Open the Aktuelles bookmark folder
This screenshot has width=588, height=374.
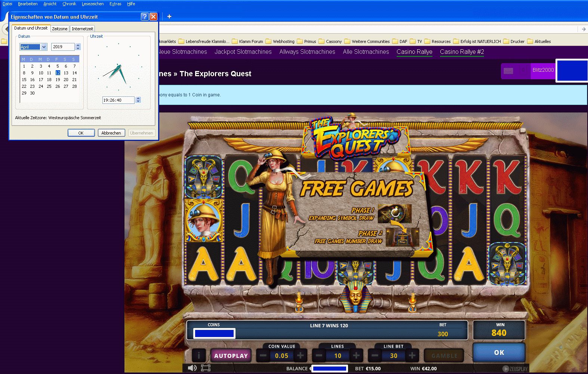(539, 41)
